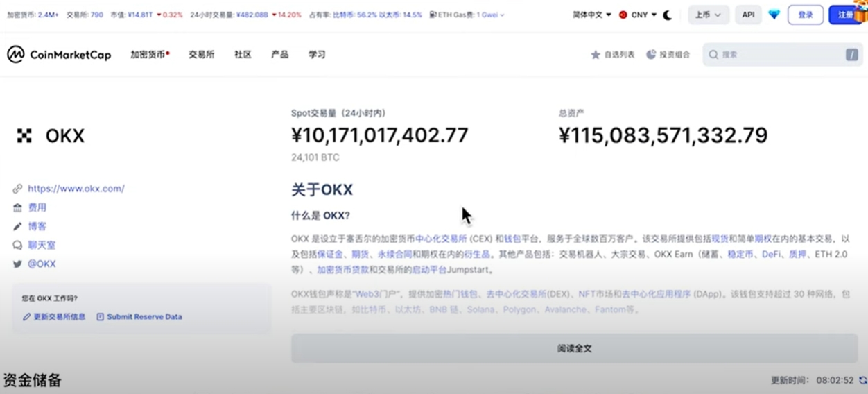The height and width of the screenshot is (394, 868).
Task: Click the 加密货币: 2.4M+ stat in top bar
Action: pos(33,15)
